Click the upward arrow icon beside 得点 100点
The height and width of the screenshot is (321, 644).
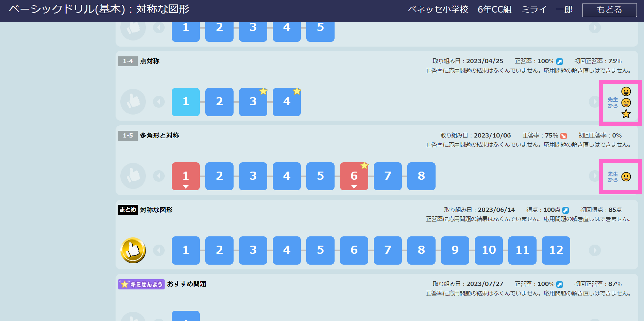click(x=566, y=210)
